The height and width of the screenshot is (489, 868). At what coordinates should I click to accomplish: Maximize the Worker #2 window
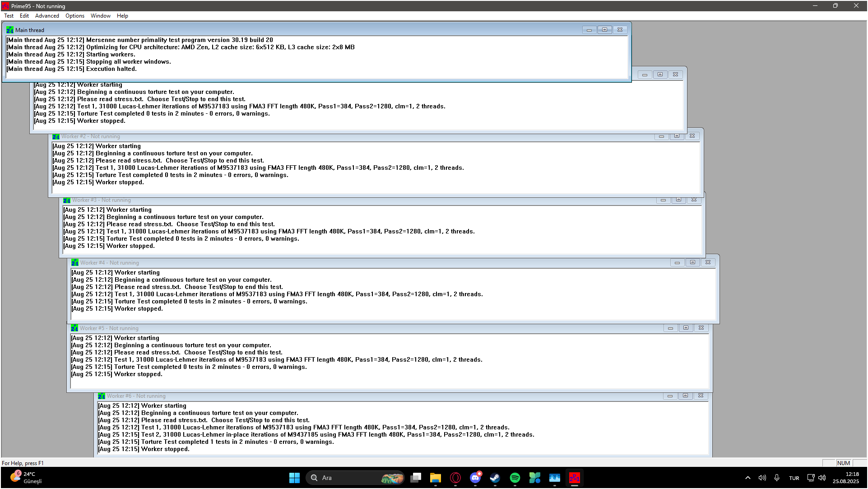(677, 136)
